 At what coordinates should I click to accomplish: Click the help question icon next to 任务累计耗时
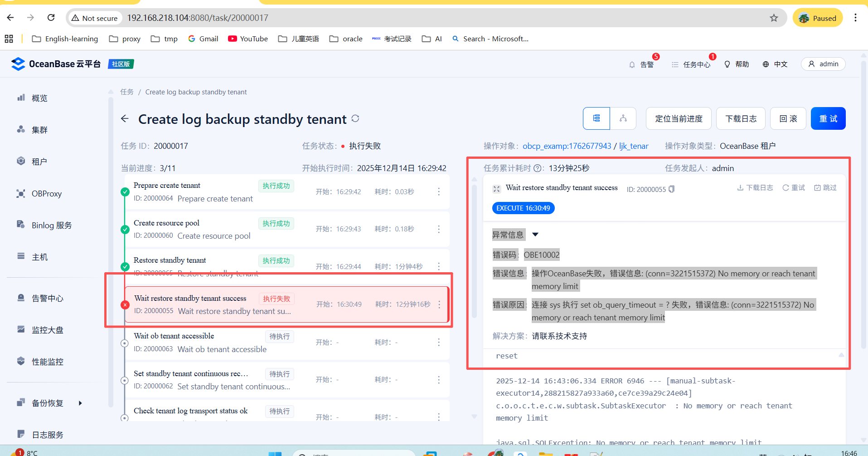point(538,168)
